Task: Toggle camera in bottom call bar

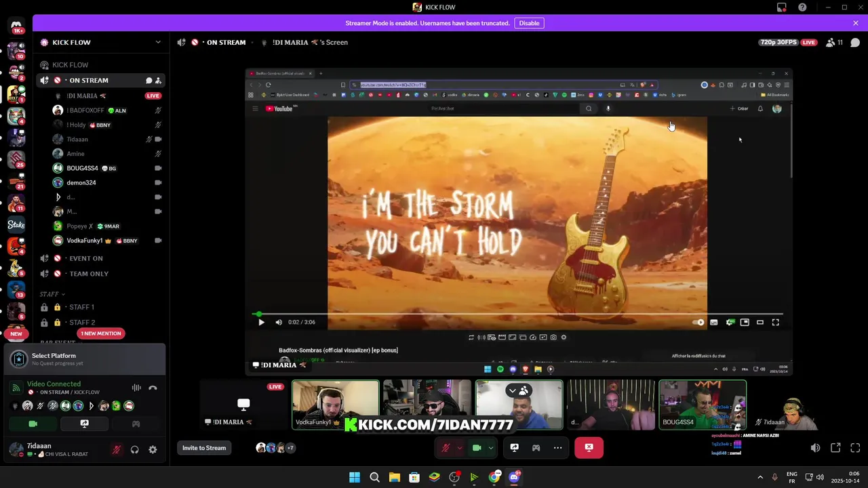Action: pos(477,447)
